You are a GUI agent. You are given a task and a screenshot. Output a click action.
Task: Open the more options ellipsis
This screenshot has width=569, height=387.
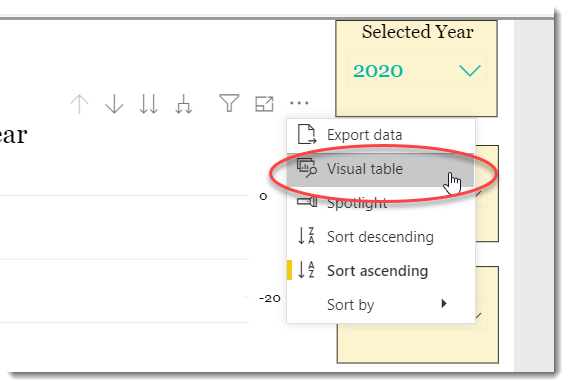(299, 103)
